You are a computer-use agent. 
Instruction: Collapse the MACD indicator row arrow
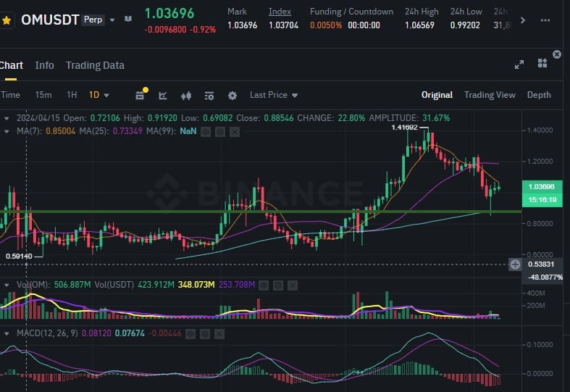7,333
